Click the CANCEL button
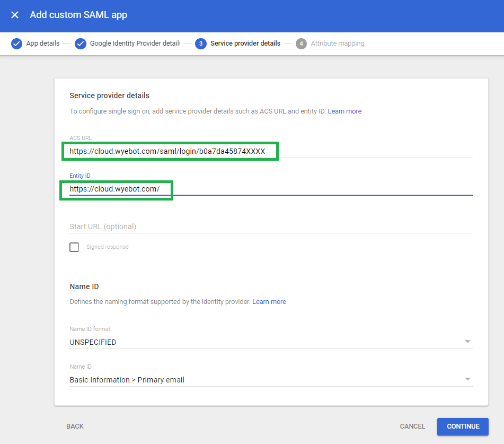This screenshot has height=444, width=504. pyautogui.click(x=412, y=426)
